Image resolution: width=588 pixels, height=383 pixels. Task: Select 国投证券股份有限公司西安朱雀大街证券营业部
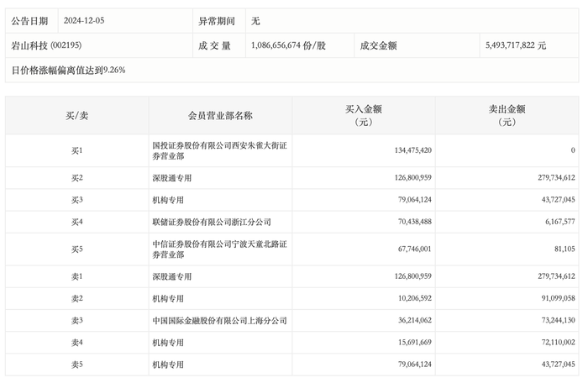click(x=220, y=150)
